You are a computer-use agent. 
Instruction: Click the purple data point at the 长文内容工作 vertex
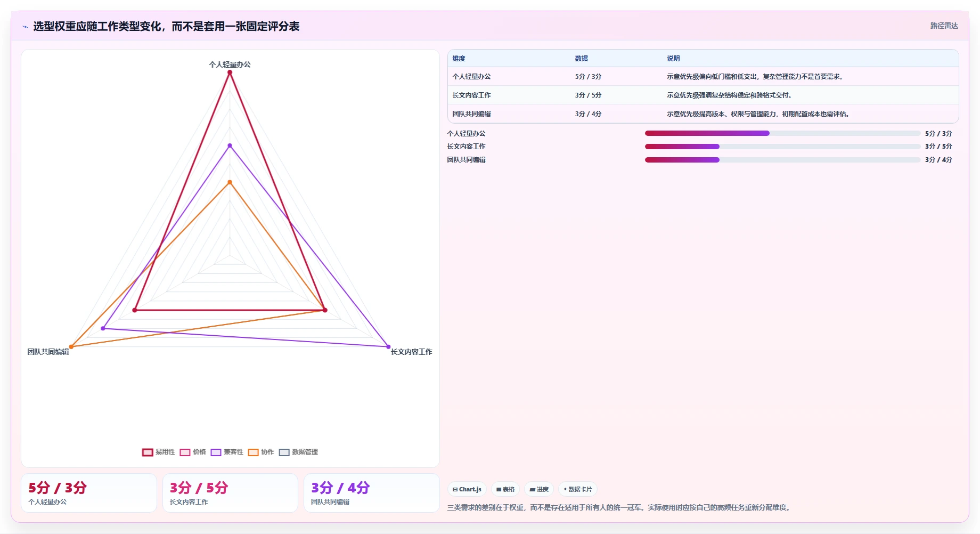(388, 347)
